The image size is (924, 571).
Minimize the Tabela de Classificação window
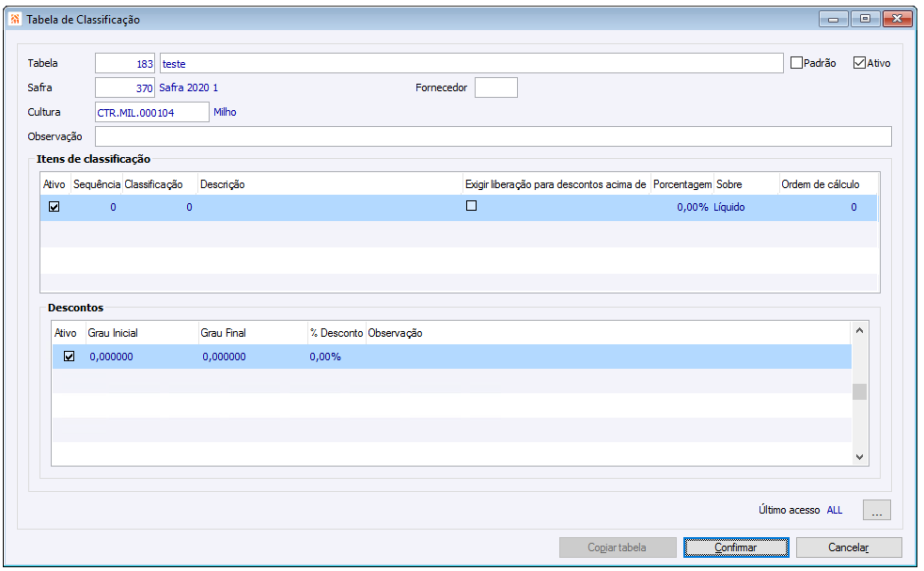click(x=833, y=19)
